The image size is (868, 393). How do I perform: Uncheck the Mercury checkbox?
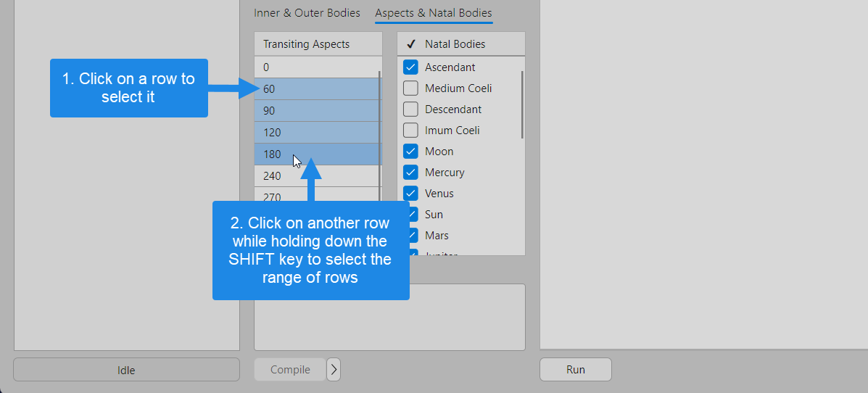410,173
